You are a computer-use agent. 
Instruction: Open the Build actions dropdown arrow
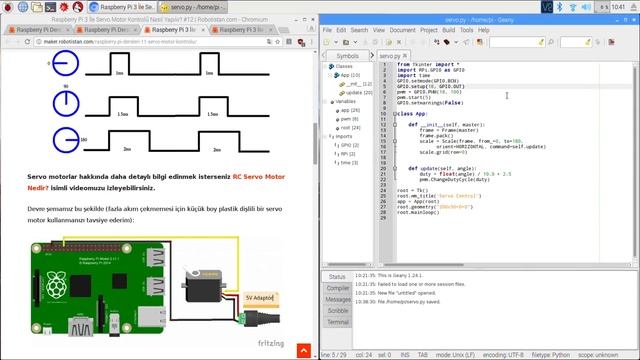point(456,42)
